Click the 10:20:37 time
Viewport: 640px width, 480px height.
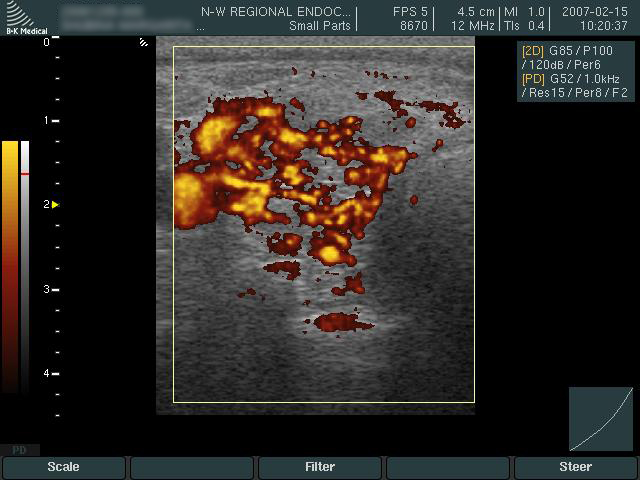pyautogui.click(x=604, y=26)
